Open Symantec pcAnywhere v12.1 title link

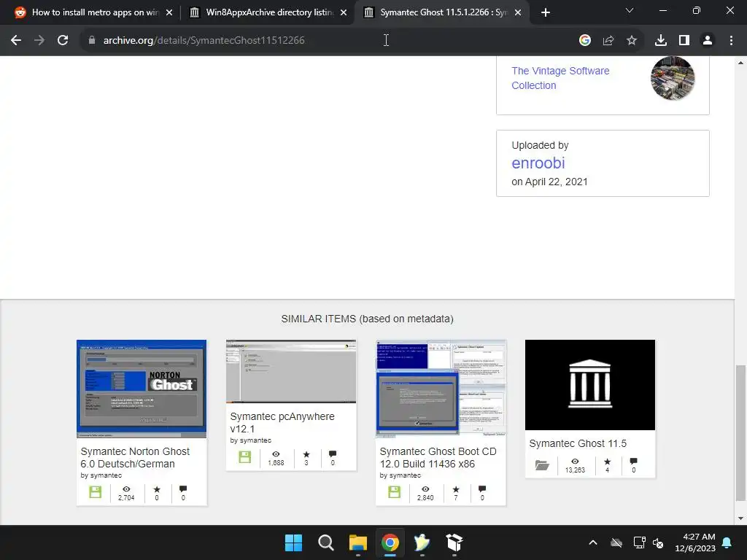point(282,422)
